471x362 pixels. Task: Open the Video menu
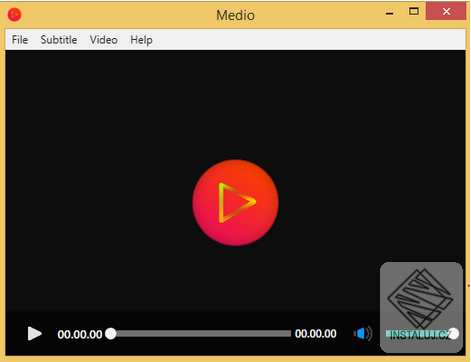pyautogui.click(x=104, y=40)
